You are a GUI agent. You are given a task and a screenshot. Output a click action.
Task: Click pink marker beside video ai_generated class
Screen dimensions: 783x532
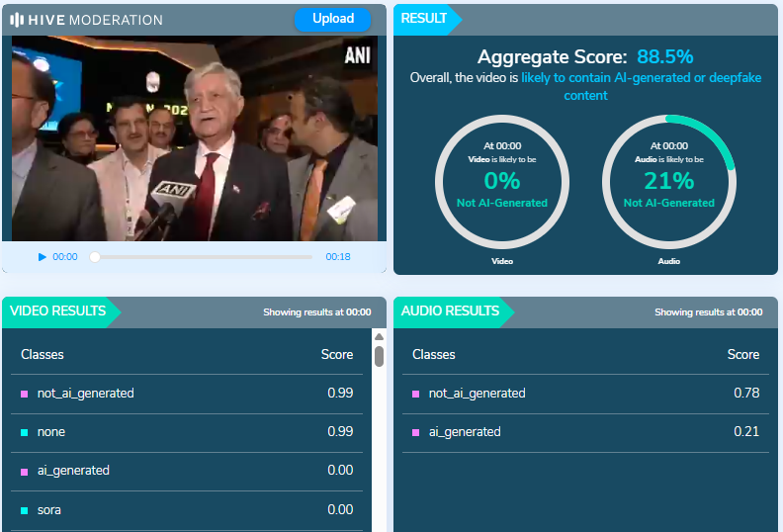click(25, 472)
